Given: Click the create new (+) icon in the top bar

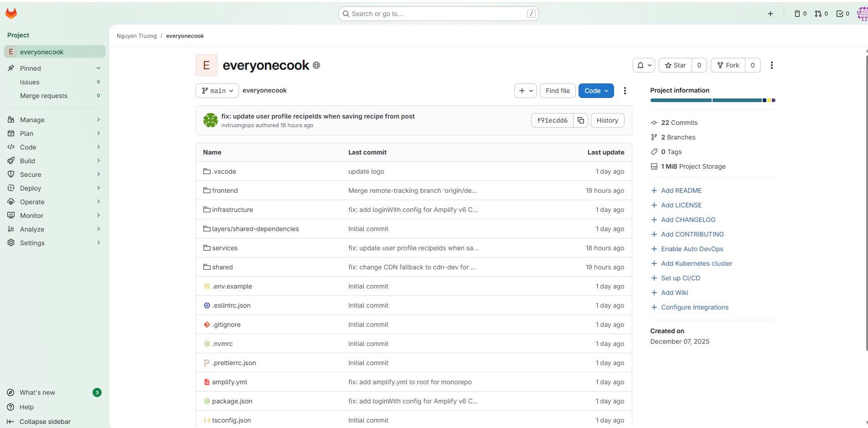Looking at the screenshot, I should coord(770,14).
